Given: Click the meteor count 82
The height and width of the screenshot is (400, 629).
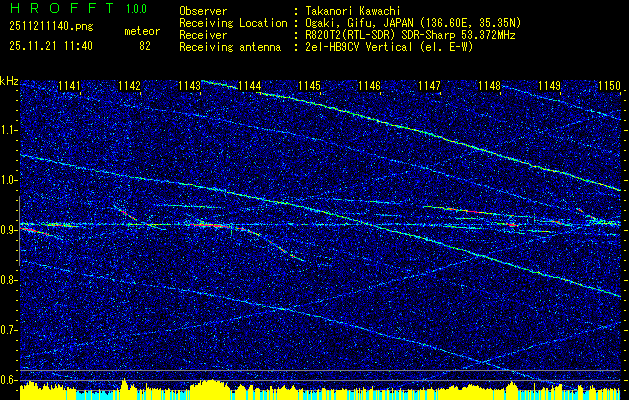Looking at the screenshot, I should click(x=145, y=46).
